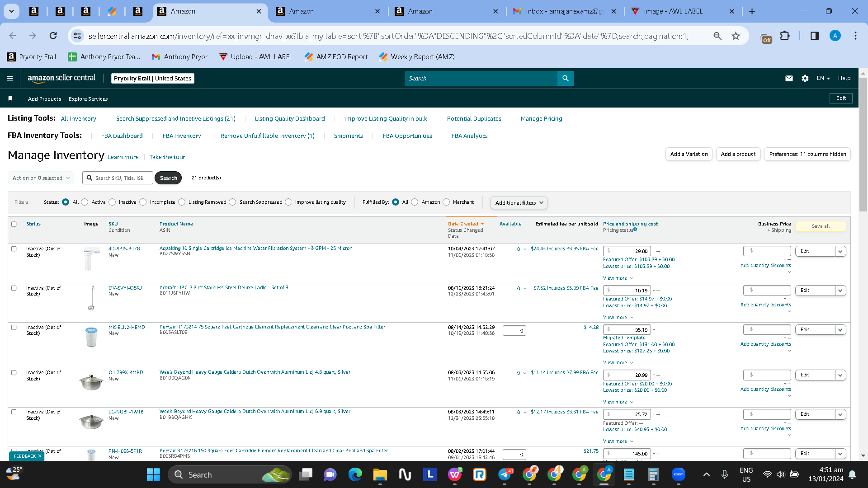Reload the page in Chrome
This screenshot has height=488, width=868.
coord(53,36)
